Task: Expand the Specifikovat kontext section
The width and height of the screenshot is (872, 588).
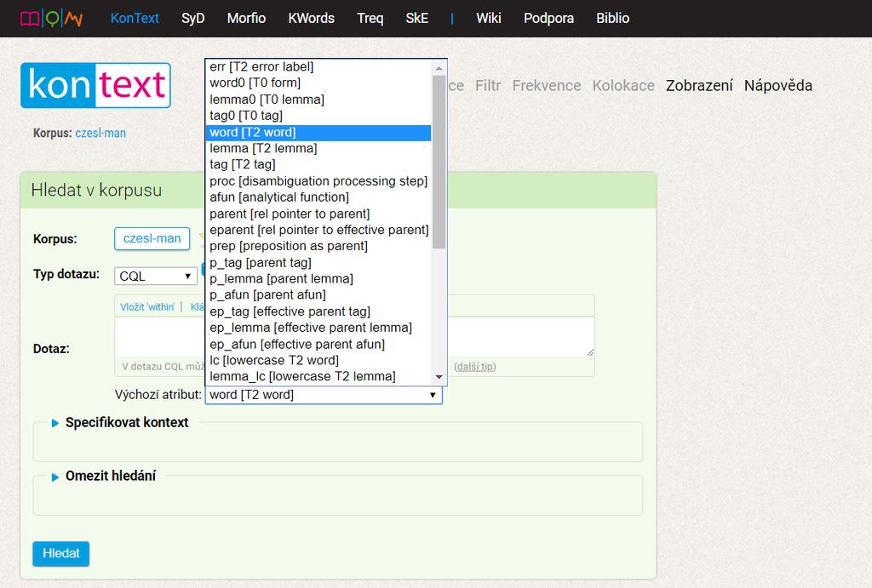Action: (x=127, y=422)
